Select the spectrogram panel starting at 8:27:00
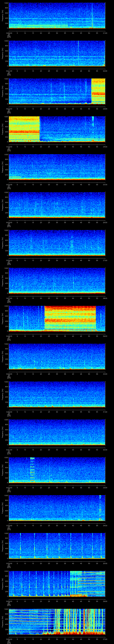 pos(57,280)
